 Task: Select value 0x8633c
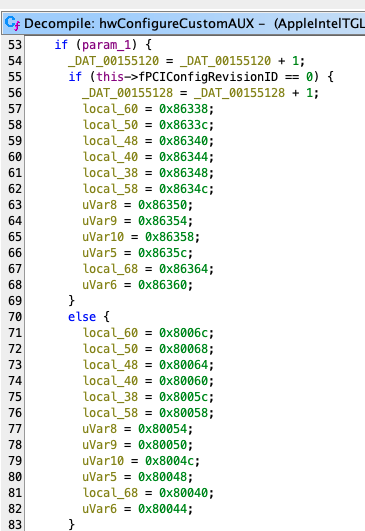pos(183,125)
